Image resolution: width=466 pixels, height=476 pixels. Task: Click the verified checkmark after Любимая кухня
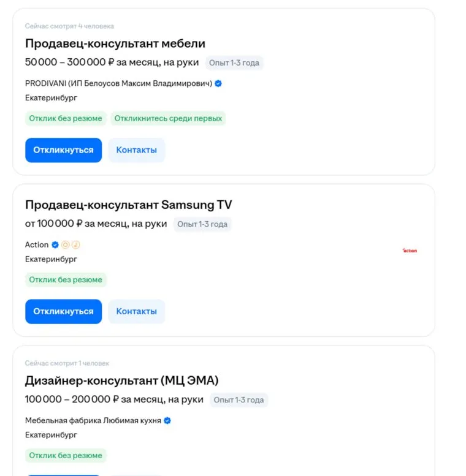167,421
